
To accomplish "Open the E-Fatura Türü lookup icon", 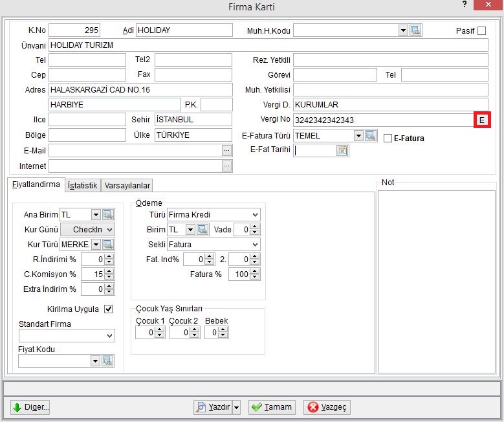I will [371, 135].
